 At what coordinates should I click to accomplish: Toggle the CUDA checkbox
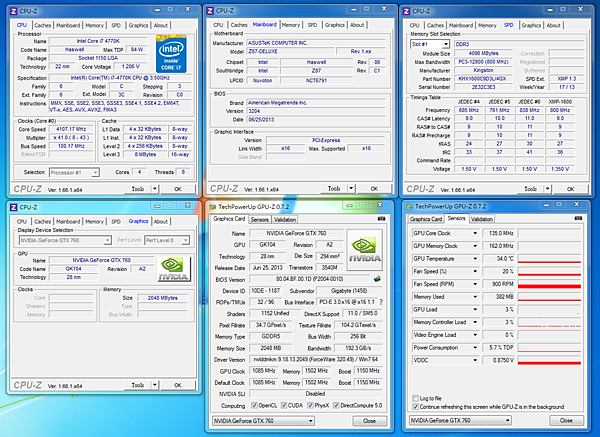[284, 405]
